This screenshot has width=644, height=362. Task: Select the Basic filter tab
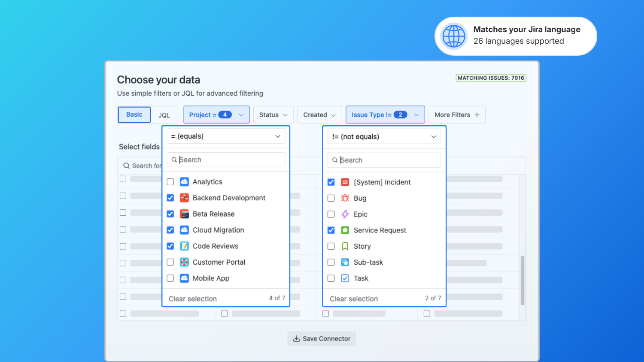[x=134, y=115]
